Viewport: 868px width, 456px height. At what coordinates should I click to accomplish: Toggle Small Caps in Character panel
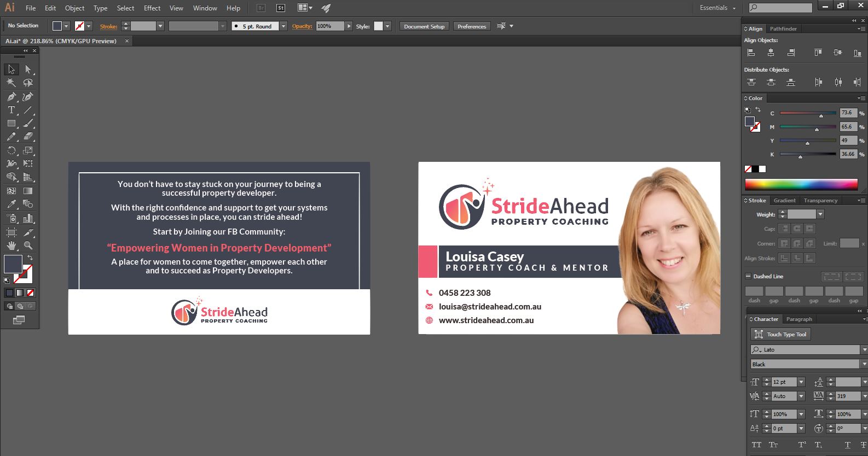pos(773,445)
